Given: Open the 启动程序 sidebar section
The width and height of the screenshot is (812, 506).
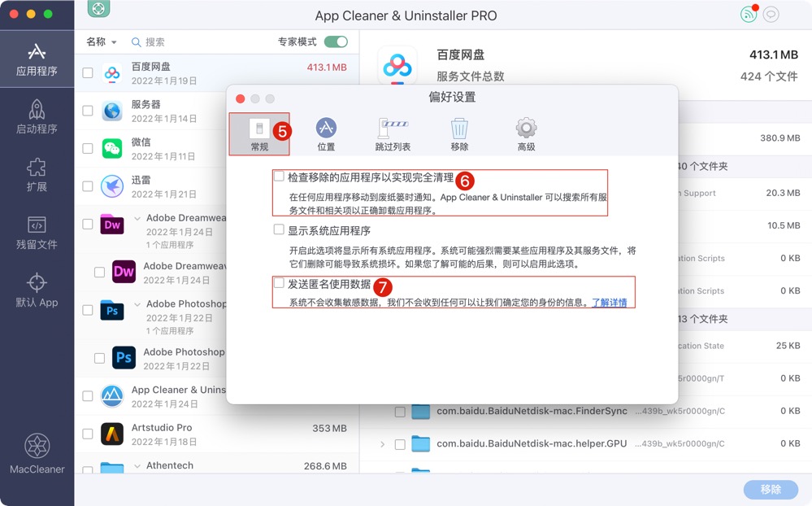Looking at the screenshot, I should [x=37, y=117].
